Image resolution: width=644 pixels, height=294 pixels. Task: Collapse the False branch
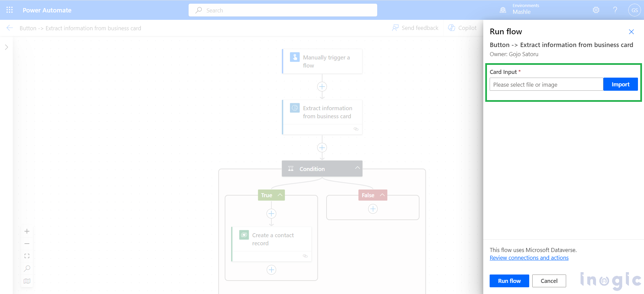click(382, 195)
